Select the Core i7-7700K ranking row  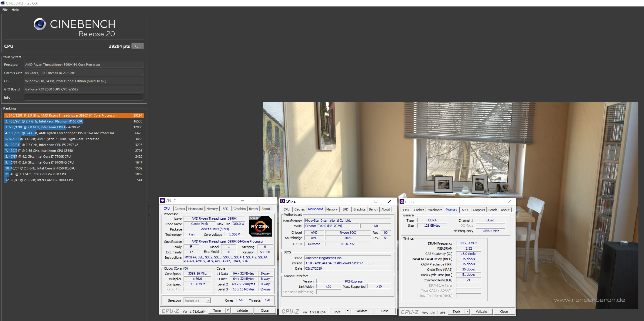pos(74,156)
